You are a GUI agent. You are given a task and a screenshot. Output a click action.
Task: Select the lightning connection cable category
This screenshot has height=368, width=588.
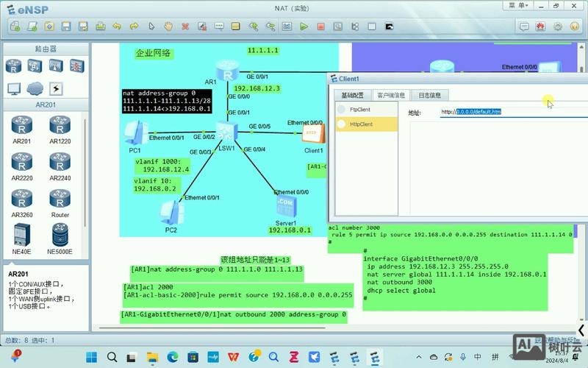55,88
